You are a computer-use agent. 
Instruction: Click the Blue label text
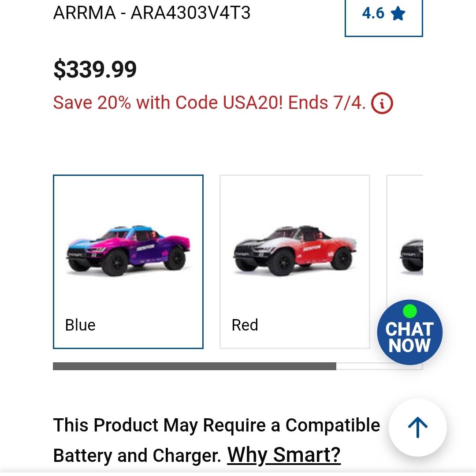[81, 325]
